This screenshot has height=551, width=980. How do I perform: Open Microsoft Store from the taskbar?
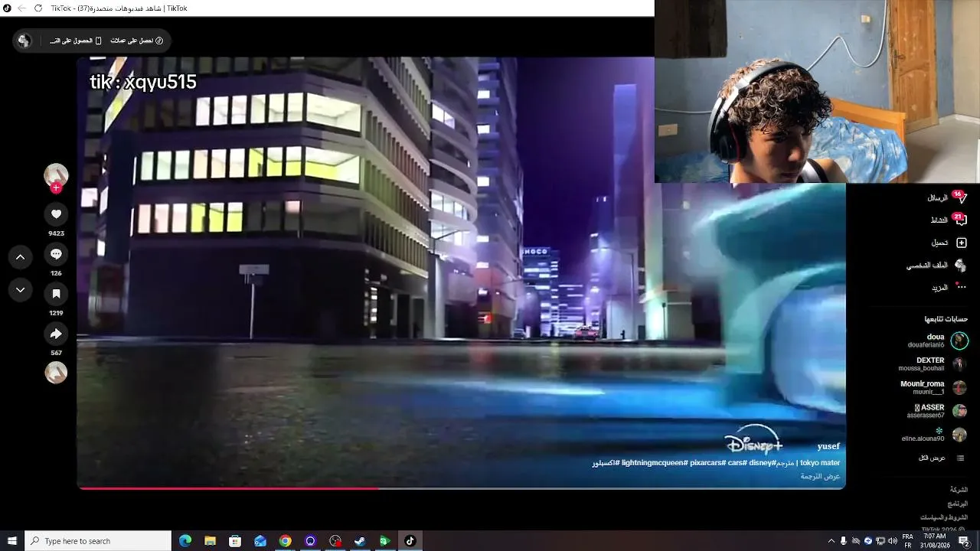click(x=235, y=541)
